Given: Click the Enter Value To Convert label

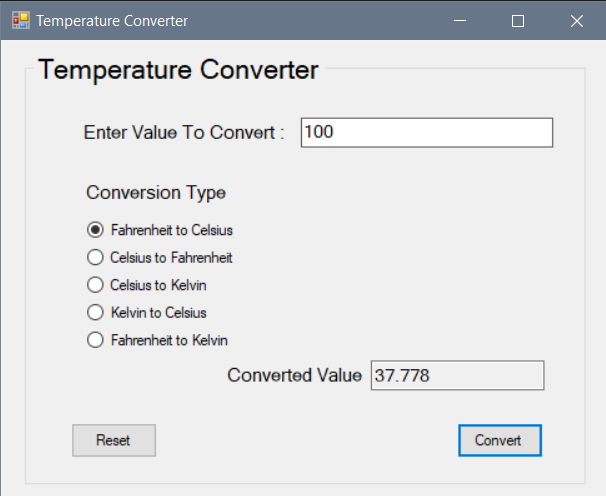Looking at the screenshot, I should pyautogui.click(x=184, y=133).
